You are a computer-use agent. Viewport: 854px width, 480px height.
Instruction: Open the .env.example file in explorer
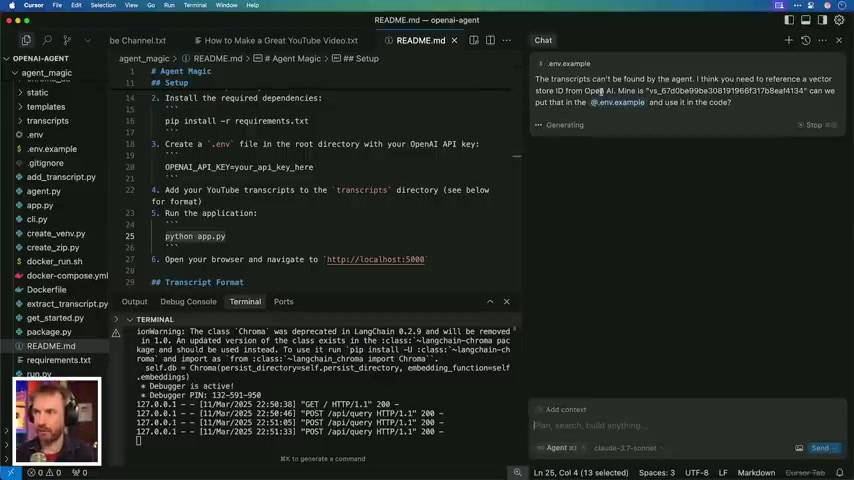(x=52, y=149)
